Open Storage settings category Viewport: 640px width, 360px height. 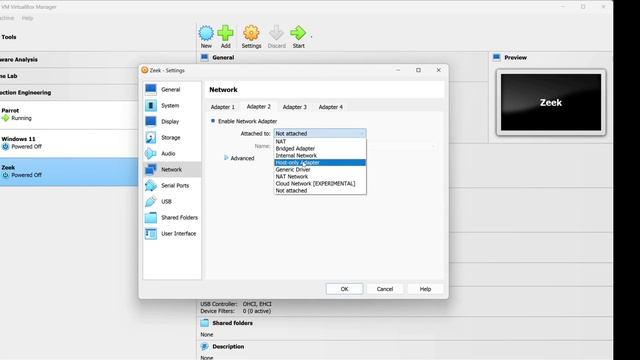172,138
